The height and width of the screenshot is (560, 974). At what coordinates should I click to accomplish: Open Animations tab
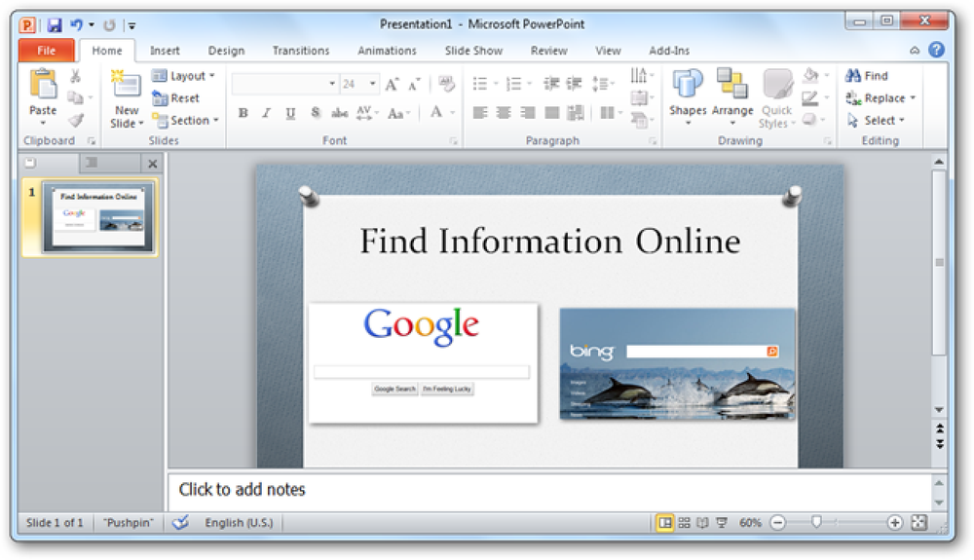click(x=387, y=51)
